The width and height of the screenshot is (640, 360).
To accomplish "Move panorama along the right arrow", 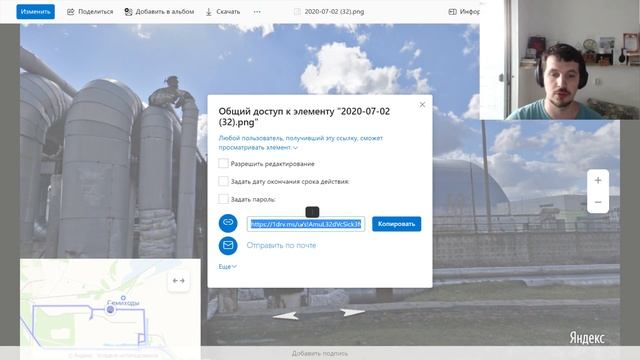I will [352, 313].
